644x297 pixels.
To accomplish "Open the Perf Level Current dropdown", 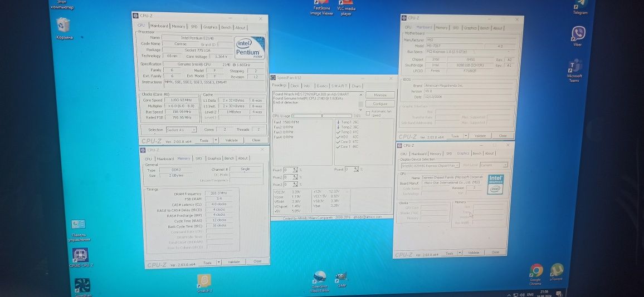I will coord(494,165).
